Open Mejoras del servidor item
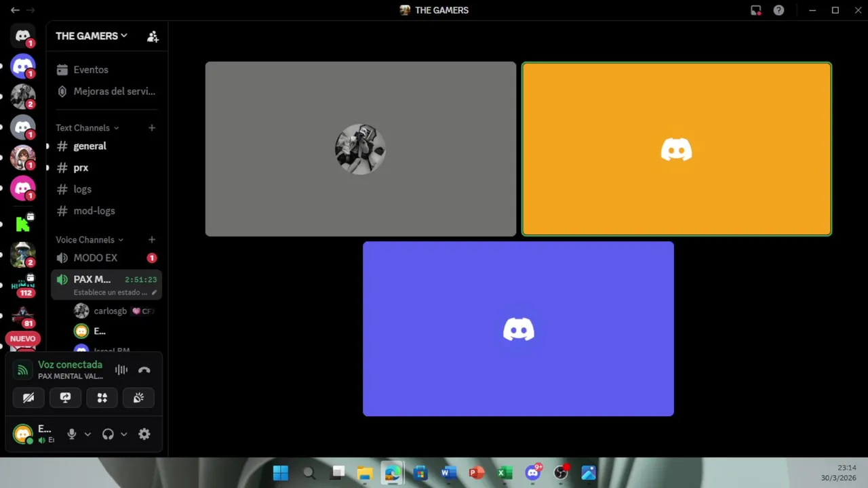This screenshot has height=488, width=868. tap(106, 91)
